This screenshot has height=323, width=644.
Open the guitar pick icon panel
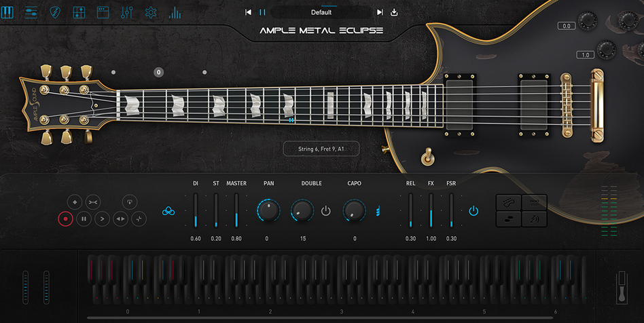tap(55, 12)
